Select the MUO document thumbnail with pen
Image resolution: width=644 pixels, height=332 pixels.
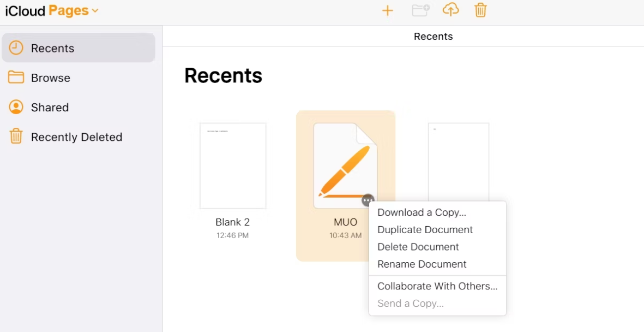345,166
